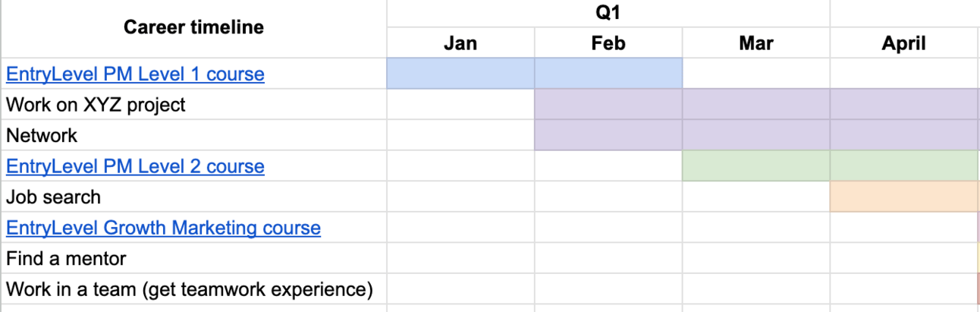Click the Feb column header cell
Viewport: 980px width, 312px height.
608,43
